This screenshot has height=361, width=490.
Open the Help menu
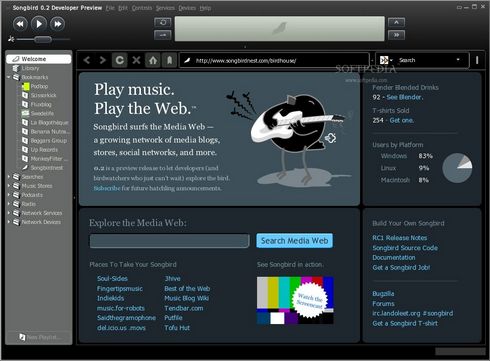[x=205, y=8]
